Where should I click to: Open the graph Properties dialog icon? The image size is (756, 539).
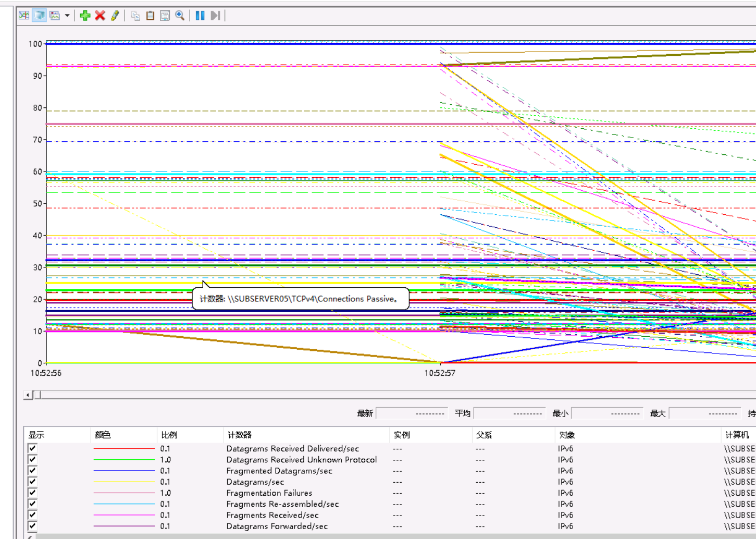pos(165,15)
